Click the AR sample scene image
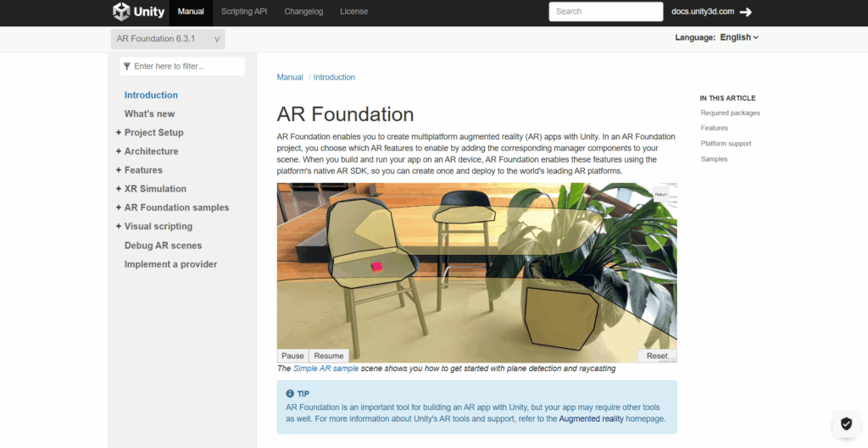 [476, 274]
